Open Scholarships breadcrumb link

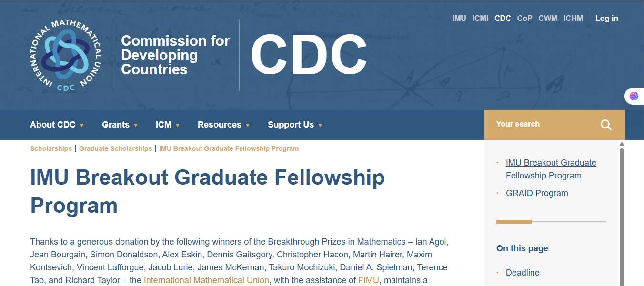[51, 148]
